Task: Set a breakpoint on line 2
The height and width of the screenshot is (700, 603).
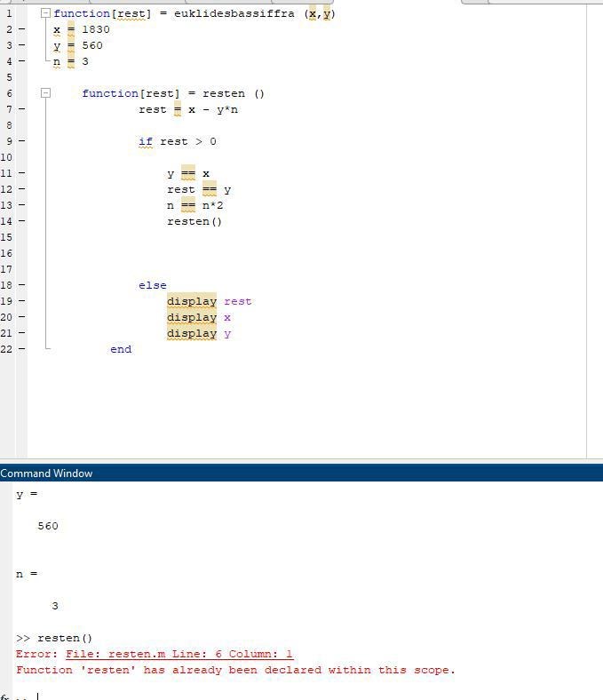Action: pos(21,29)
